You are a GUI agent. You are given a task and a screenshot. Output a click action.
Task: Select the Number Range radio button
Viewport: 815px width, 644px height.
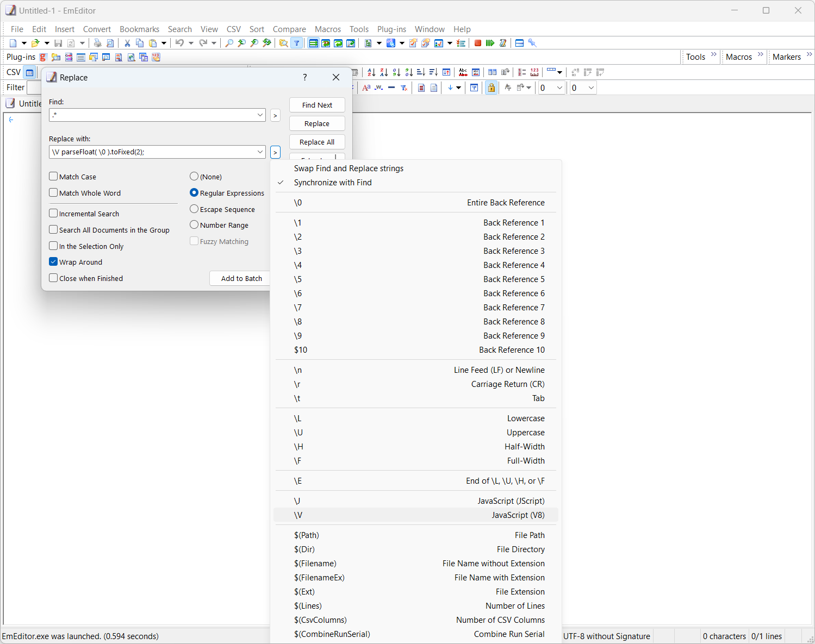[194, 224]
